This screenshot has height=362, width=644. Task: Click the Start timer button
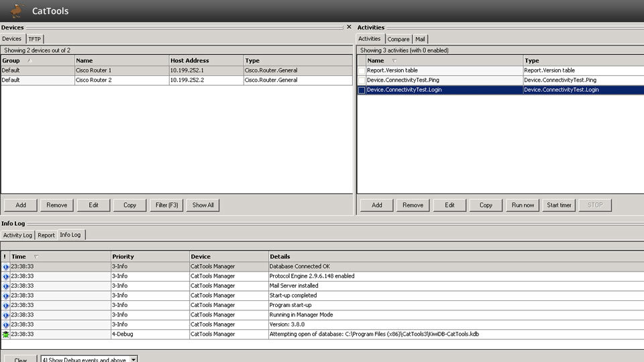(559, 205)
